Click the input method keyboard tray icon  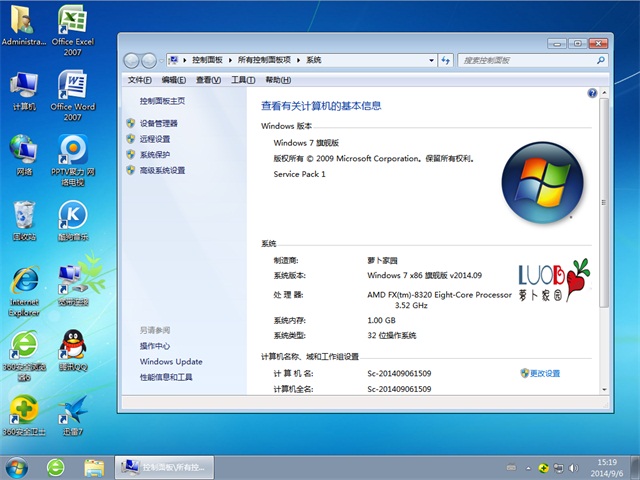click(x=511, y=468)
